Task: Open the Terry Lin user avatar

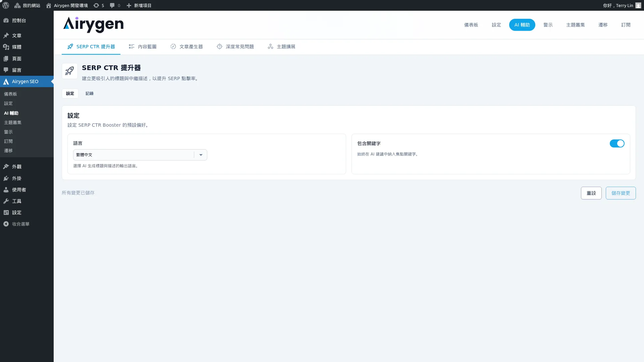Action: point(638,5)
